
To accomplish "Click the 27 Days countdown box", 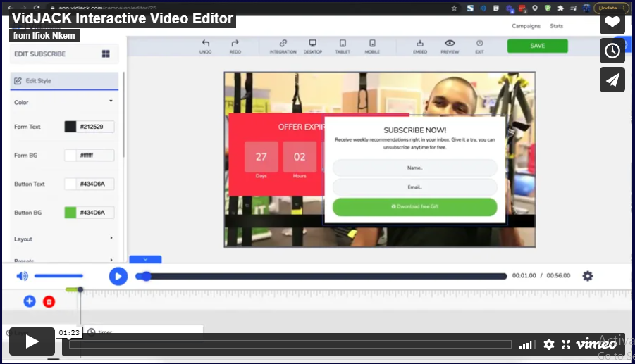I will click(261, 157).
